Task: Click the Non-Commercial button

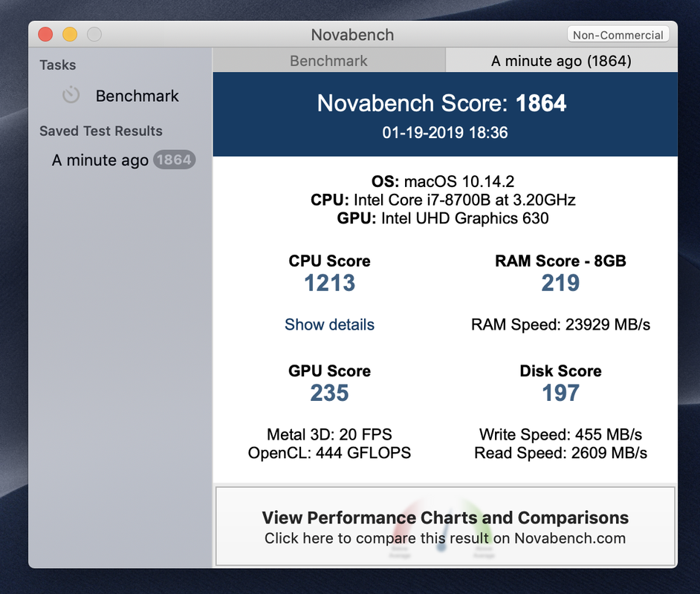Action: pos(618,35)
